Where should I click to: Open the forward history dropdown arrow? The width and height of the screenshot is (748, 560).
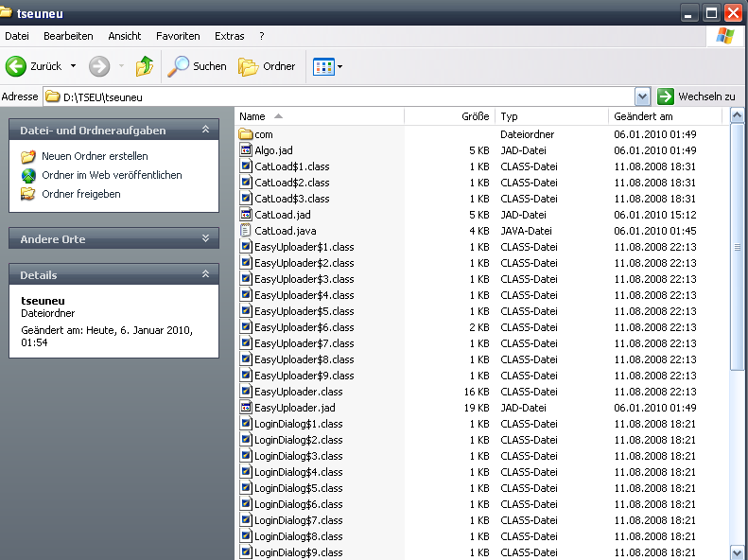click(121, 66)
